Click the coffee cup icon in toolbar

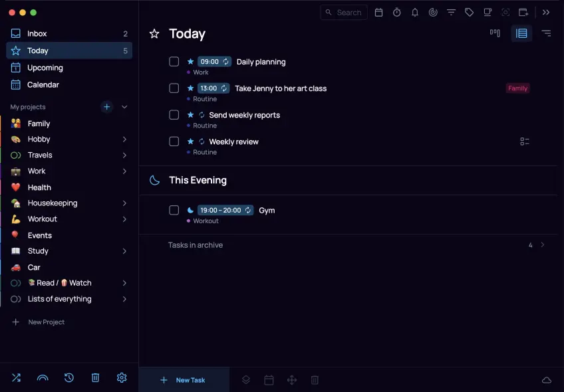coord(488,13)
